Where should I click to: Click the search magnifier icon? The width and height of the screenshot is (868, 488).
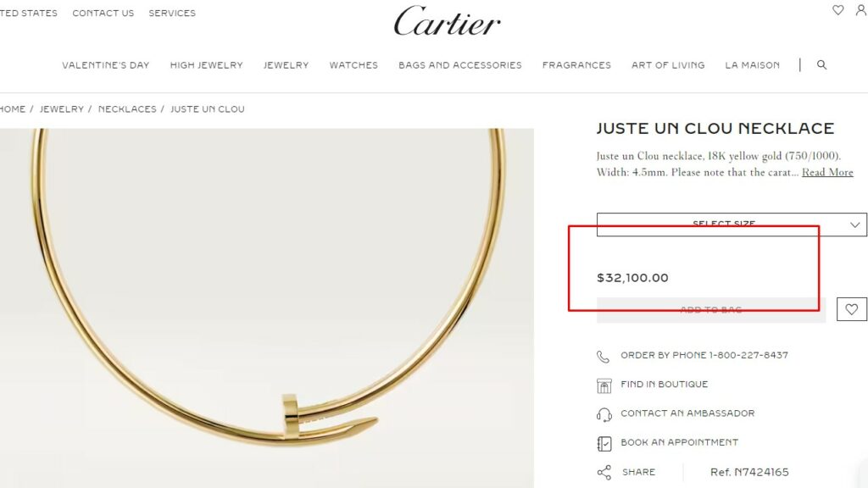pos(821,64)
